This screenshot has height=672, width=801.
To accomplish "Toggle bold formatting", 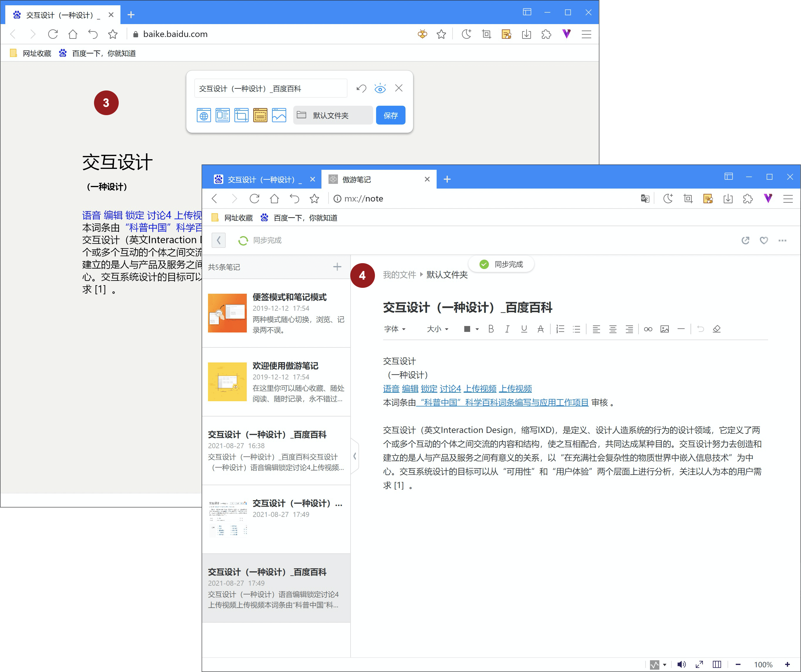I will [x=491, y=329].
